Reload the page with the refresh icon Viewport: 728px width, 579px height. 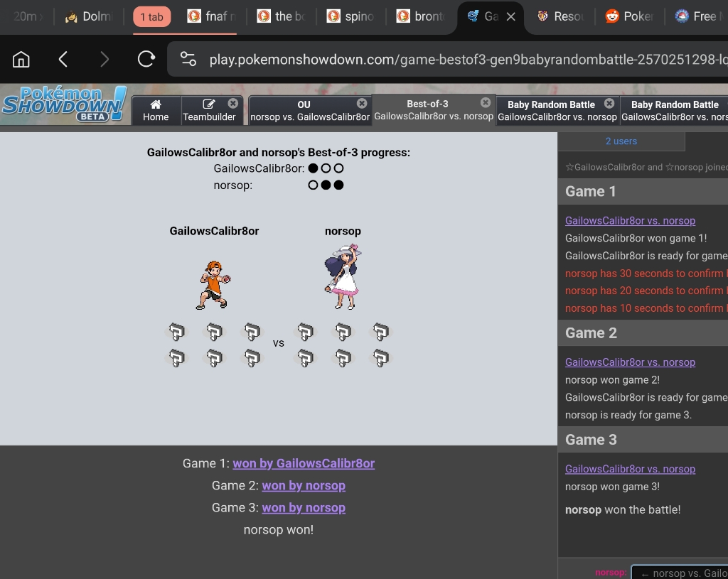coord(146,59)
